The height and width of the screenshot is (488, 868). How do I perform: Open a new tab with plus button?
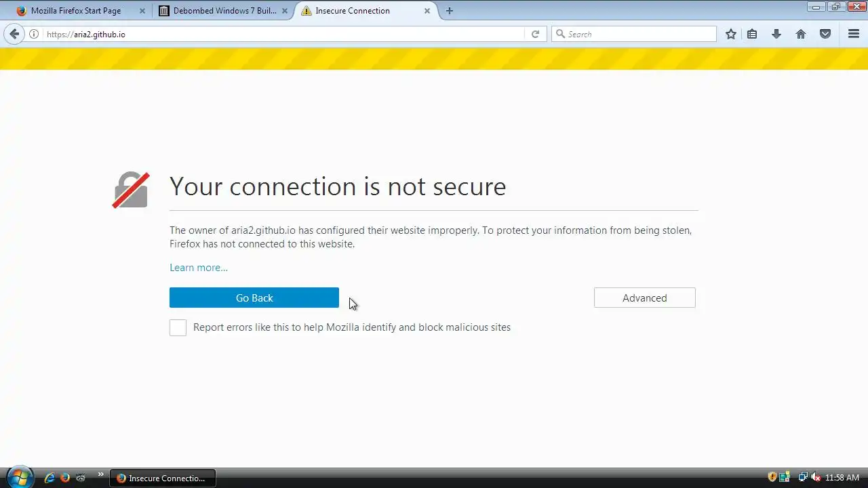pyautogui.click(x=449, y=11)
